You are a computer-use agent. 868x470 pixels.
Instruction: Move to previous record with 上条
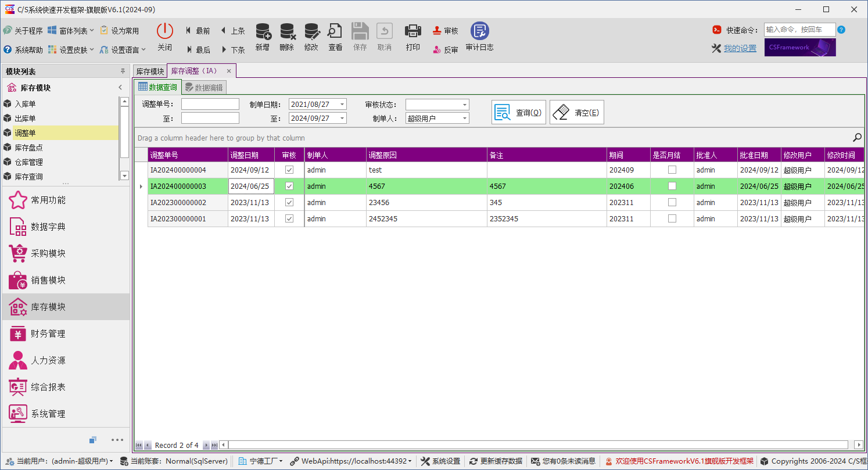232,31
